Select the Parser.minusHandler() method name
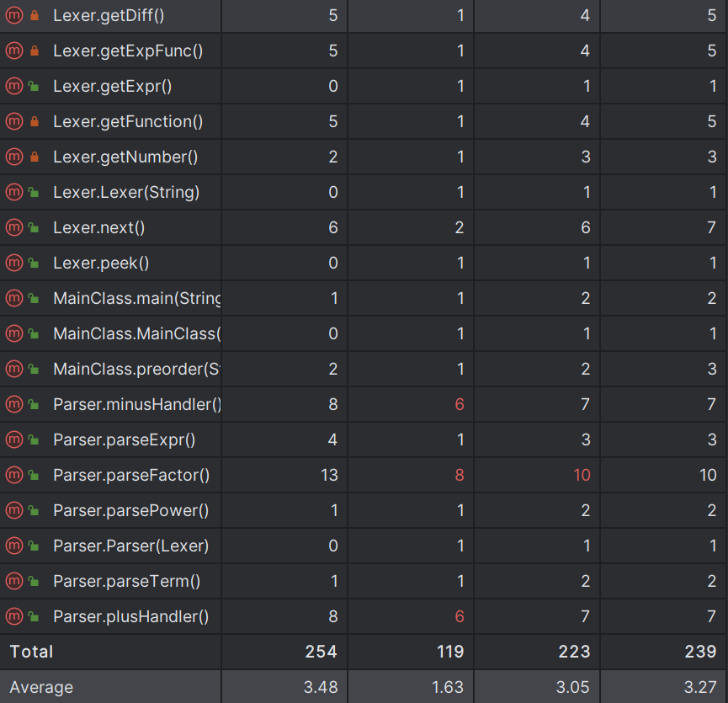The height and width of the screenshot is (703, 728). (x=137, y=404)
